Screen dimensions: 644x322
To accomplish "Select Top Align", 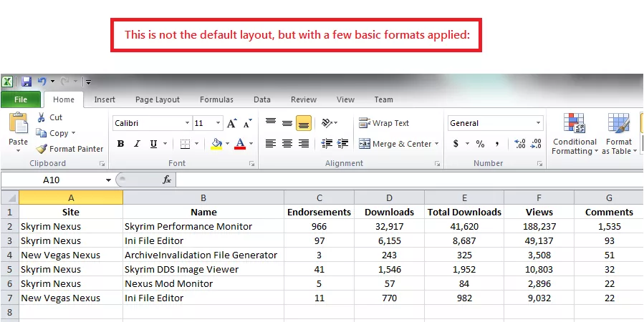I will coord(271,123).
